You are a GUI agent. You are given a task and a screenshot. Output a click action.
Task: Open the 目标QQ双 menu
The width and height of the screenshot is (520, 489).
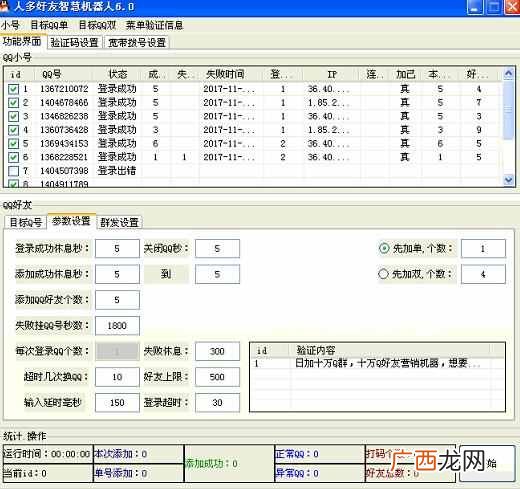97,25
